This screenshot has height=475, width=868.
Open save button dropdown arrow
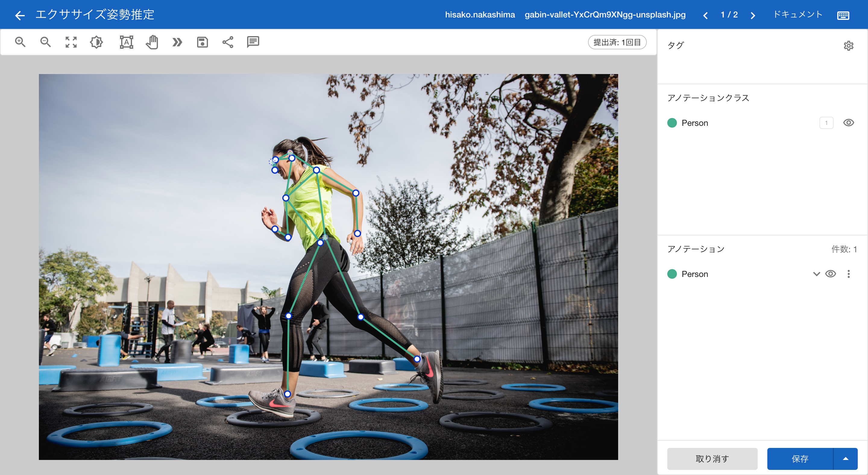[x=845, y=458]
